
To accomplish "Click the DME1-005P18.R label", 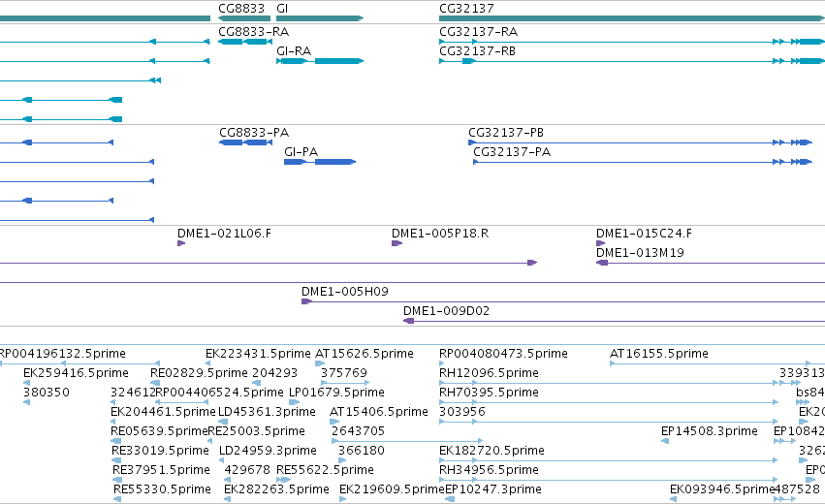I will tap(440, 233).
